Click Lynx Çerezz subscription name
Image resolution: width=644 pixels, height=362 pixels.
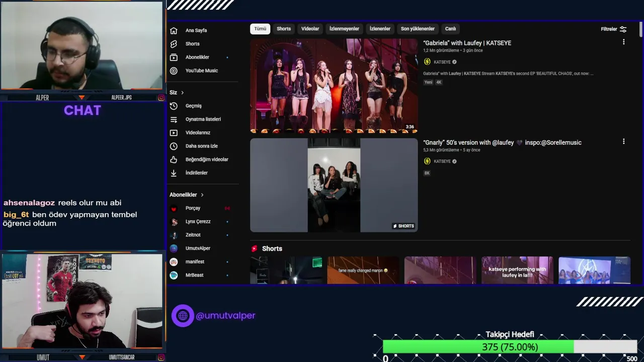(x=198, y=222)
